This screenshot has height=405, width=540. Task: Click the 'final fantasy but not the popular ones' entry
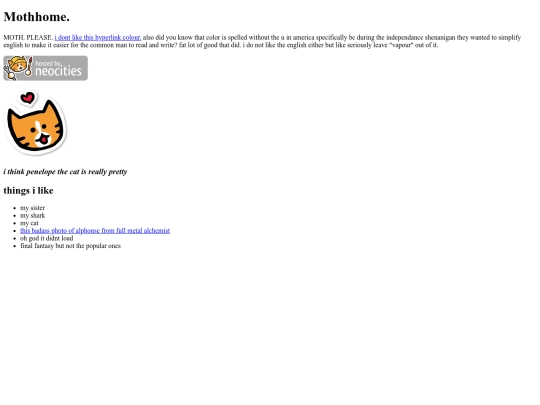[x=71, y=246]
